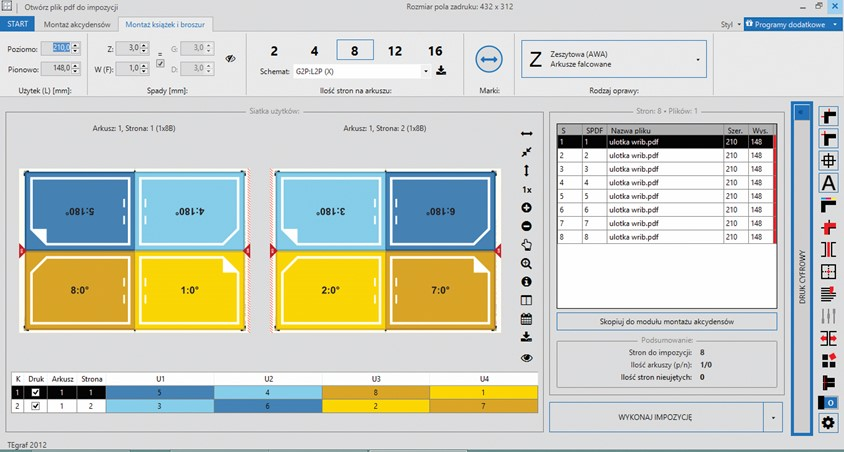Open the Schemat G2P:L2P dropdown
Image resolution: width=844 pixels, height=452 pixels.
click(427, 72)
